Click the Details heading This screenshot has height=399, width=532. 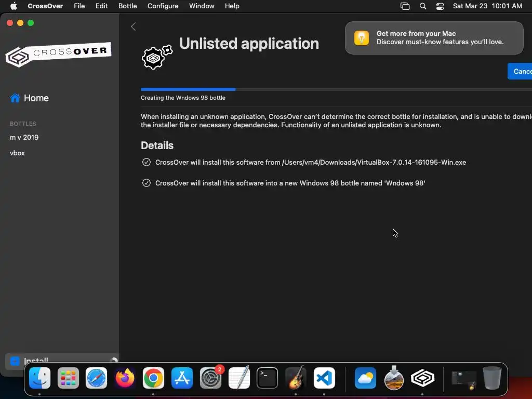(x=157, y=145)
